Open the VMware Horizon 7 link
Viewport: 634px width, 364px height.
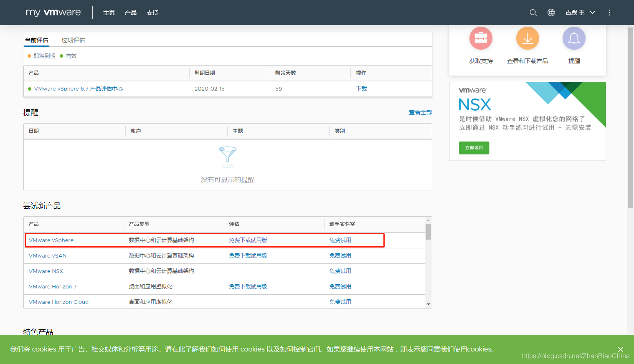coord(53,286)
